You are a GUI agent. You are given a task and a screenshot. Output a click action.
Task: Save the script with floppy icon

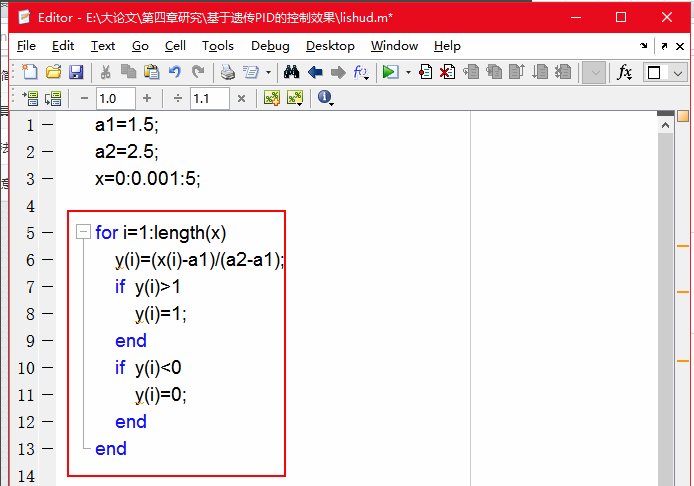click(x=75, y=72)
